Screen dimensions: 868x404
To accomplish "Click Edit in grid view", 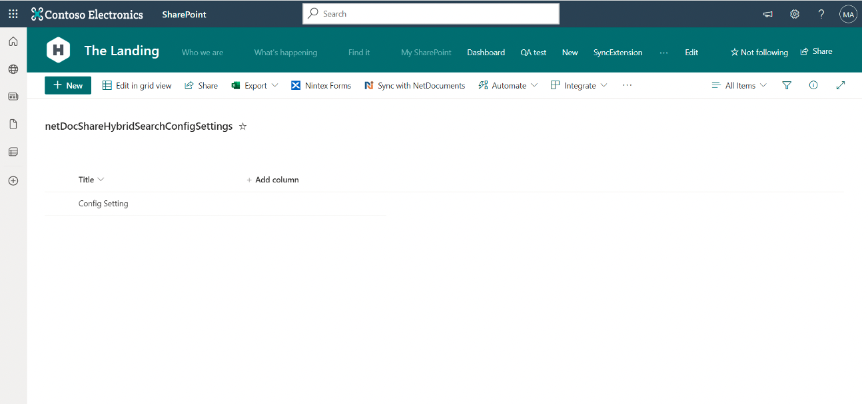I will point(137,85).
